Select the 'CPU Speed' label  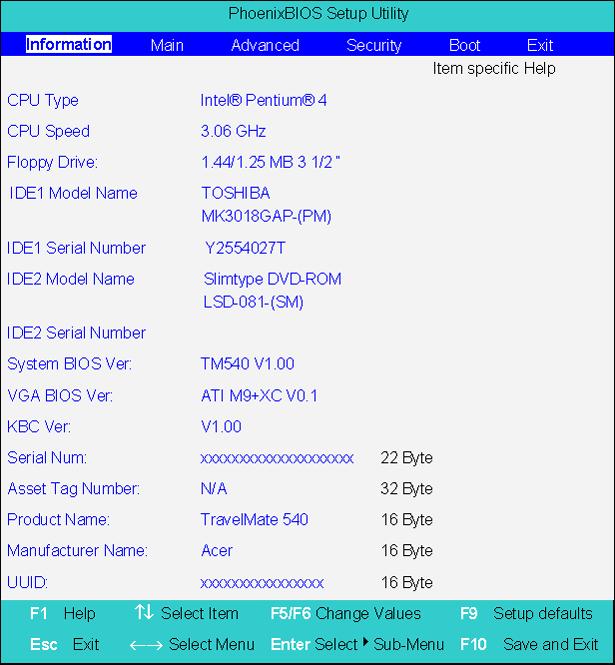tap(48, 131)
